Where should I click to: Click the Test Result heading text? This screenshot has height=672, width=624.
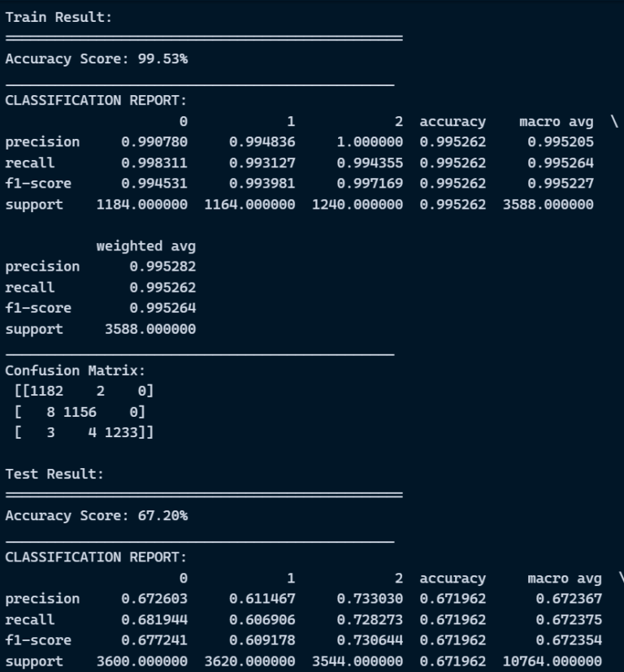coord(54,474)
